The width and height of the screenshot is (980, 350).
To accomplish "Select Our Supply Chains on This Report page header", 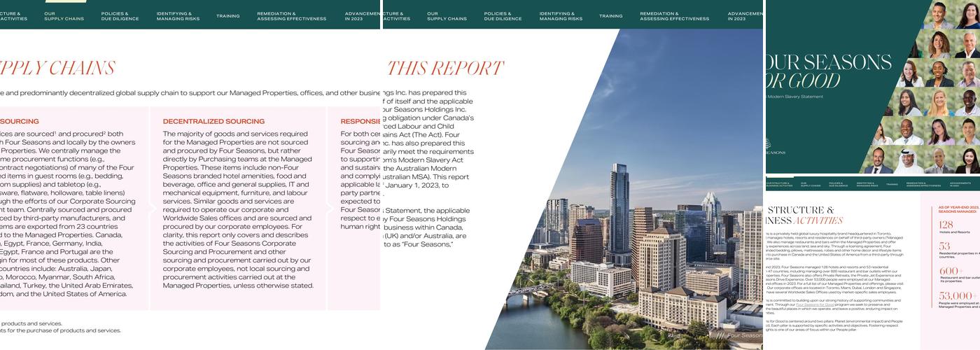I will [447, 16].
